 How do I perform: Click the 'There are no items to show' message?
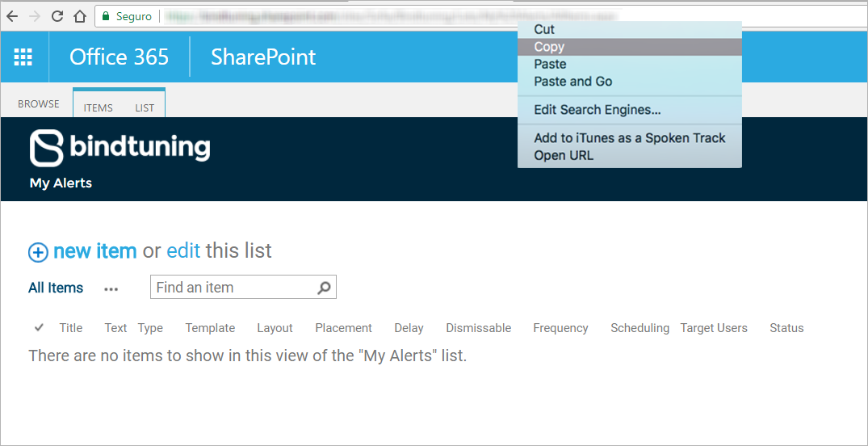(x=248, y=356)
